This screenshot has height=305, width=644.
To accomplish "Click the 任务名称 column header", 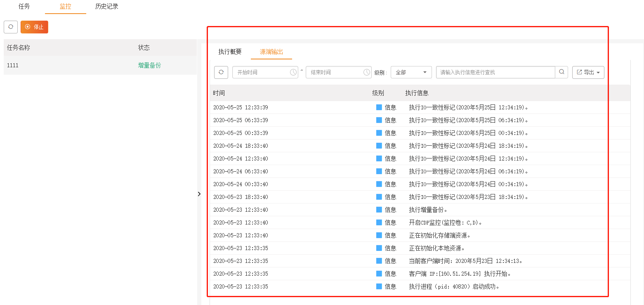I will point(19,47).
